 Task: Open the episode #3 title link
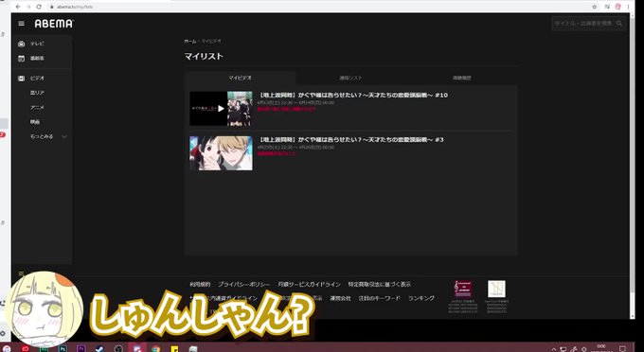click(351, 140)
